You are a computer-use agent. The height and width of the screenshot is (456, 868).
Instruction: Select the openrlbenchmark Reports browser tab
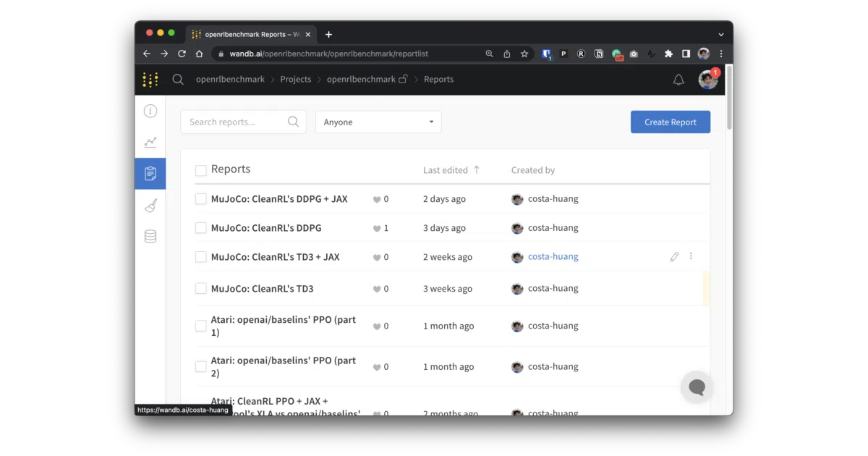pos(250,34)
